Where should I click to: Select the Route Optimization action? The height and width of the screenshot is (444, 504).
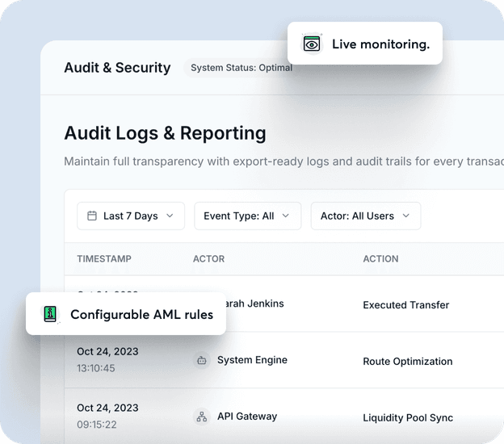[408, 362]
